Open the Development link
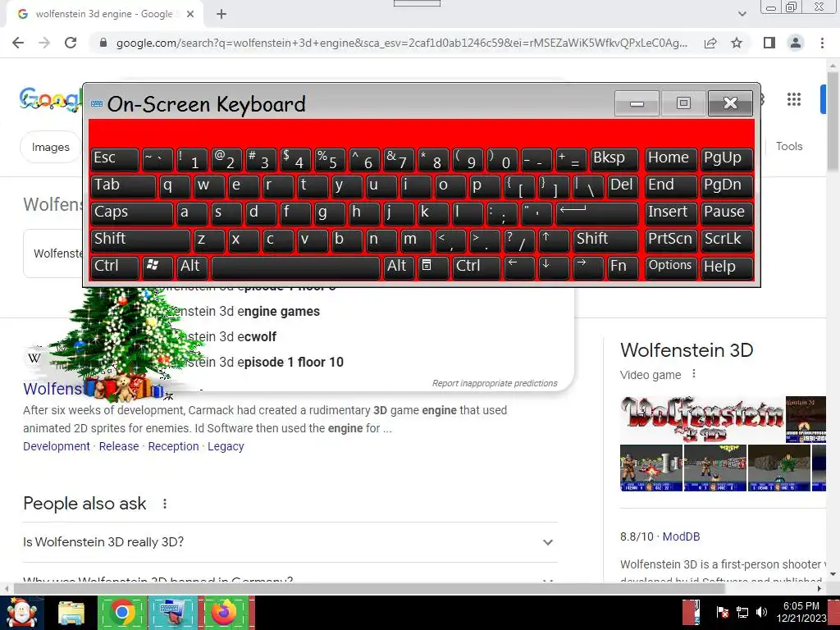The height and width of the screenshot is (630, 840). [57, 446]
